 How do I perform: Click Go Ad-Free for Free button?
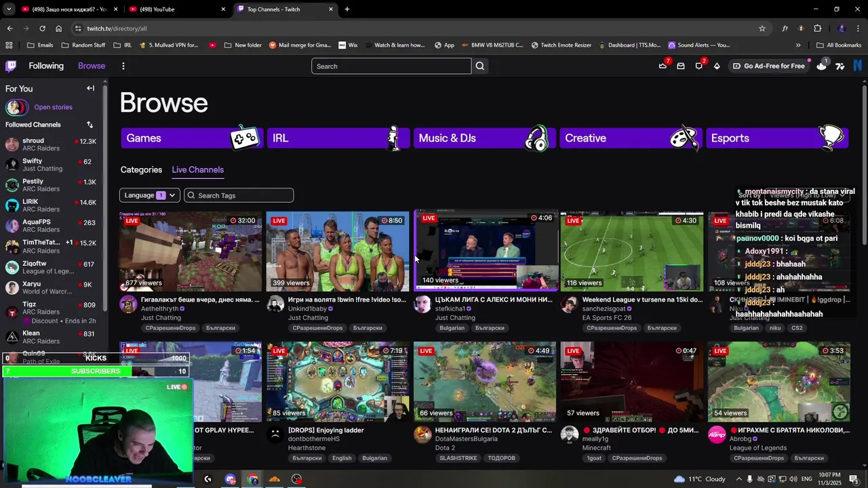pos(768,66)
